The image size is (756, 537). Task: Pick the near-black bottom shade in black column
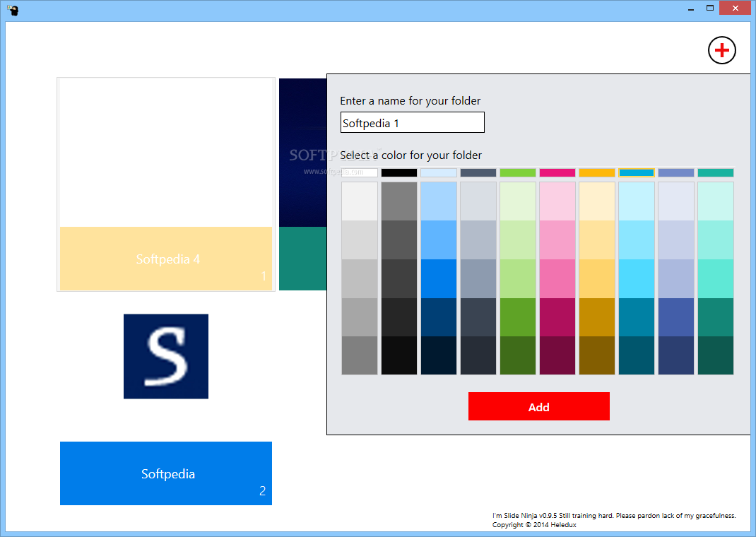[399, 355]
